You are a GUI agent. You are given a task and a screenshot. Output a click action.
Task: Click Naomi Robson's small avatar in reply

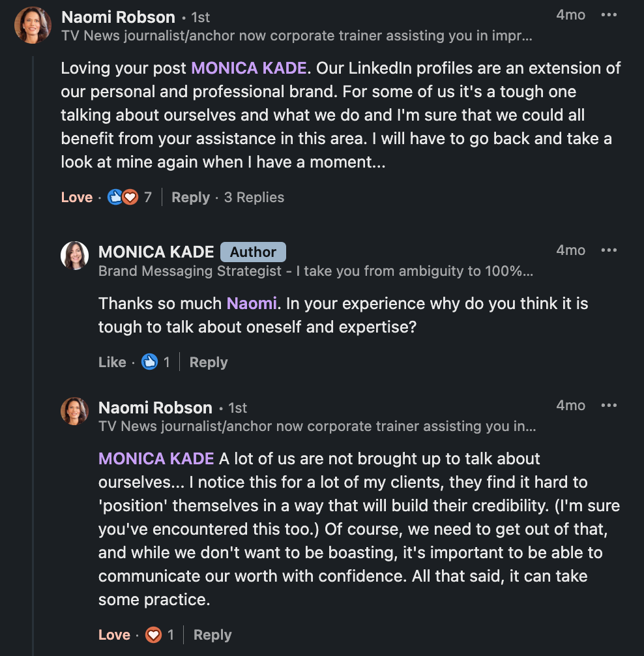pyautogui.click(x=74, y=411)
